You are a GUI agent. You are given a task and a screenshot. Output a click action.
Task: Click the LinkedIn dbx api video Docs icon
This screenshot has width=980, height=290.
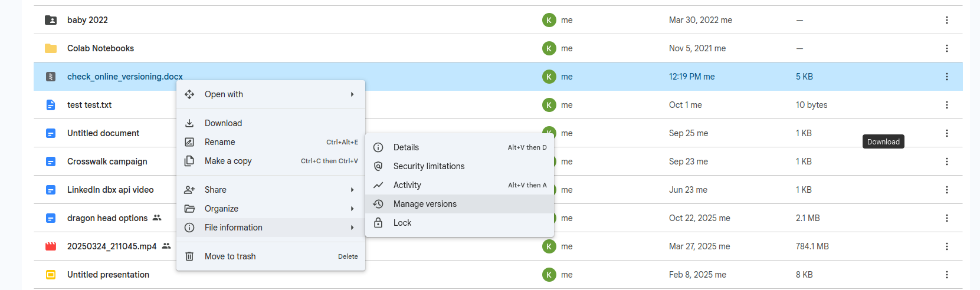(x=51, y=190)
